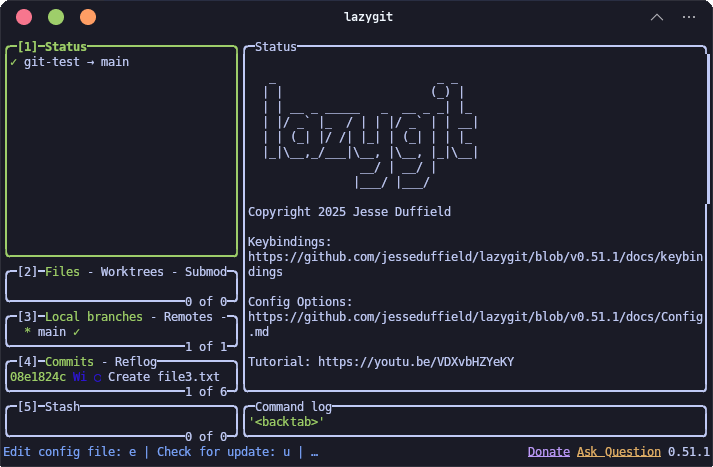The width and height of the screenshot is (713, 467).
Task: Click the Copyright 2025 Jesse Duffield text
Action: coord(349,211)
